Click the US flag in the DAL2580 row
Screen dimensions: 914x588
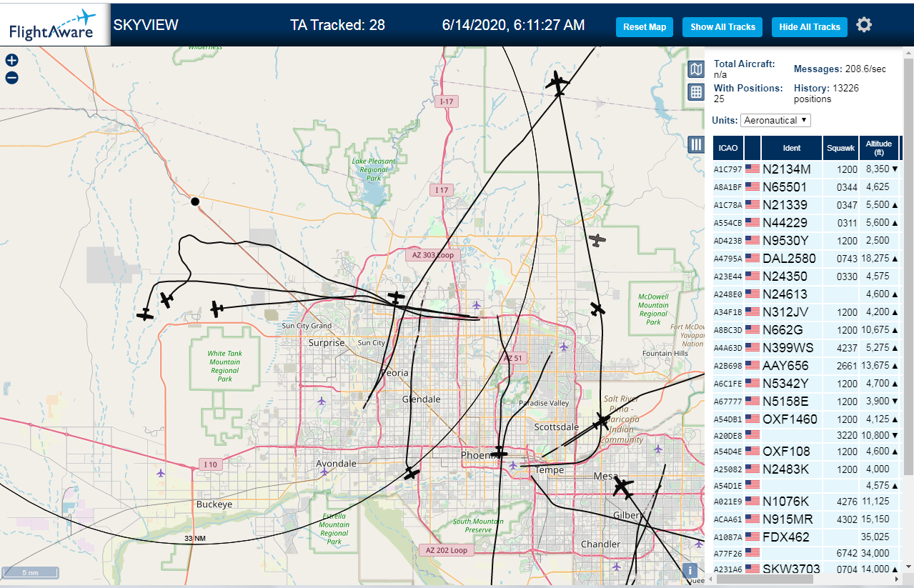(x=752, y=259)
